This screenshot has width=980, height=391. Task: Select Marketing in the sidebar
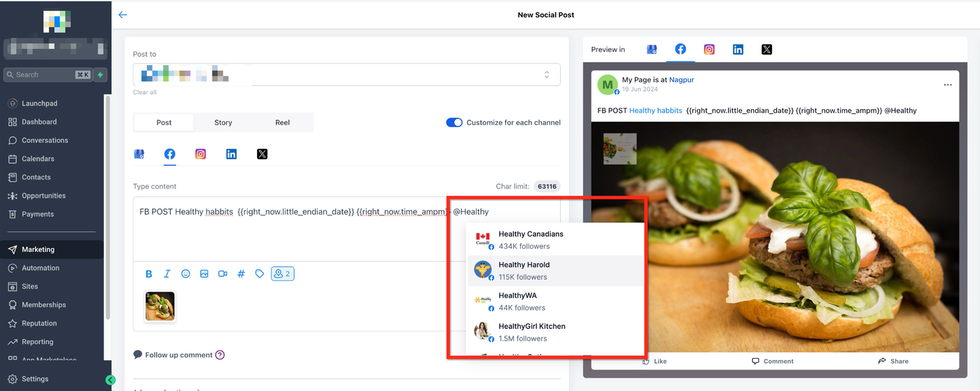[x=52, y=250]
